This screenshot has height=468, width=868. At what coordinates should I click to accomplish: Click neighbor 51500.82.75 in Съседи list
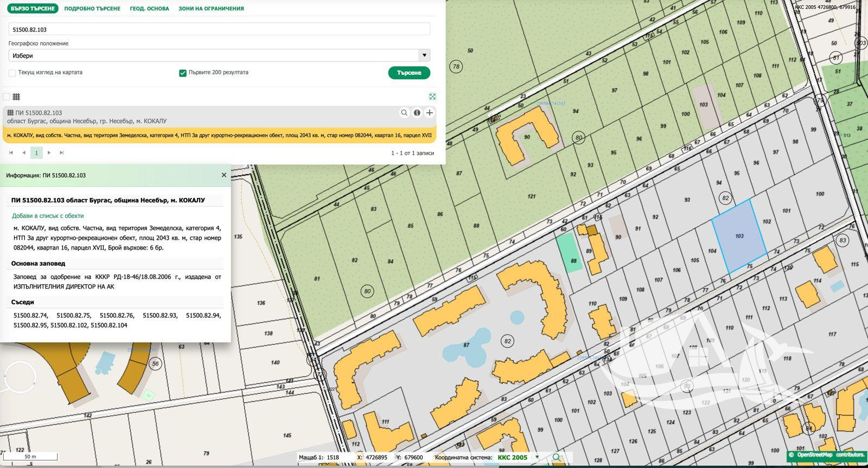click(74, 315)
